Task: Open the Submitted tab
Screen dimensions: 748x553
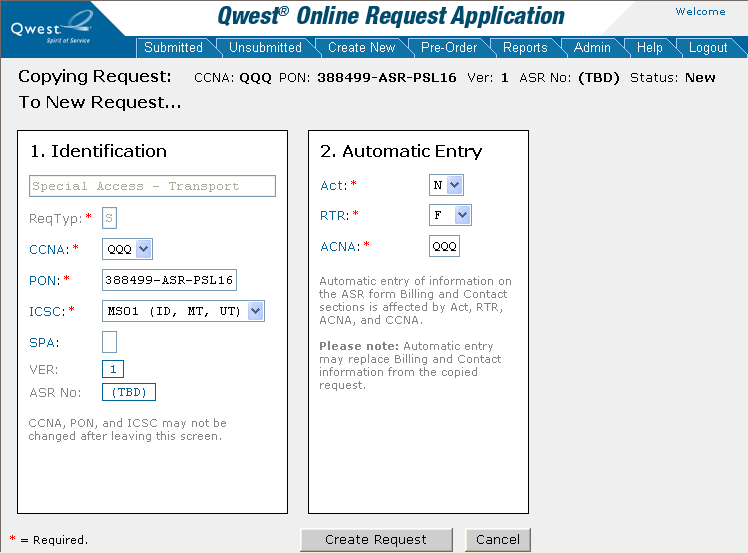Action: pos(173,47)
